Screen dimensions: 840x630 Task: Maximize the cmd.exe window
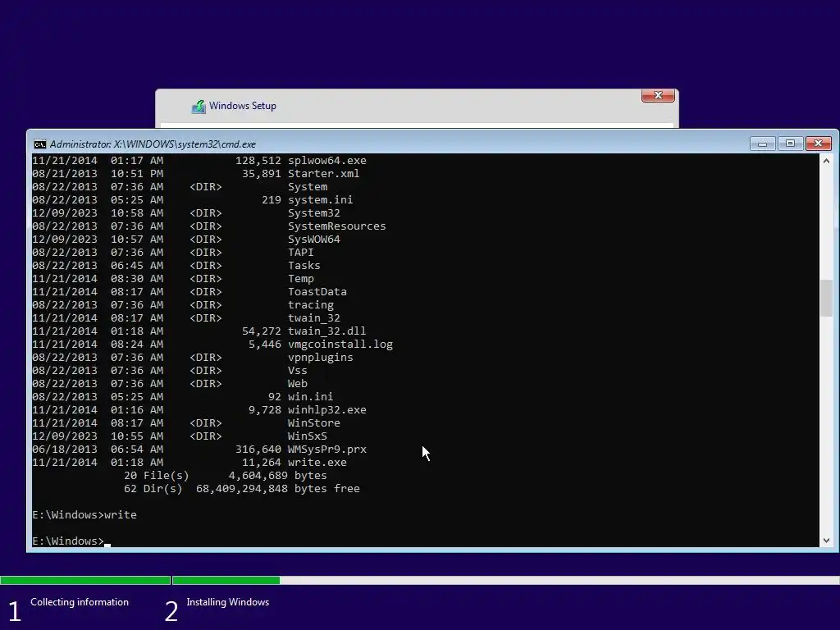pos(790,144)
